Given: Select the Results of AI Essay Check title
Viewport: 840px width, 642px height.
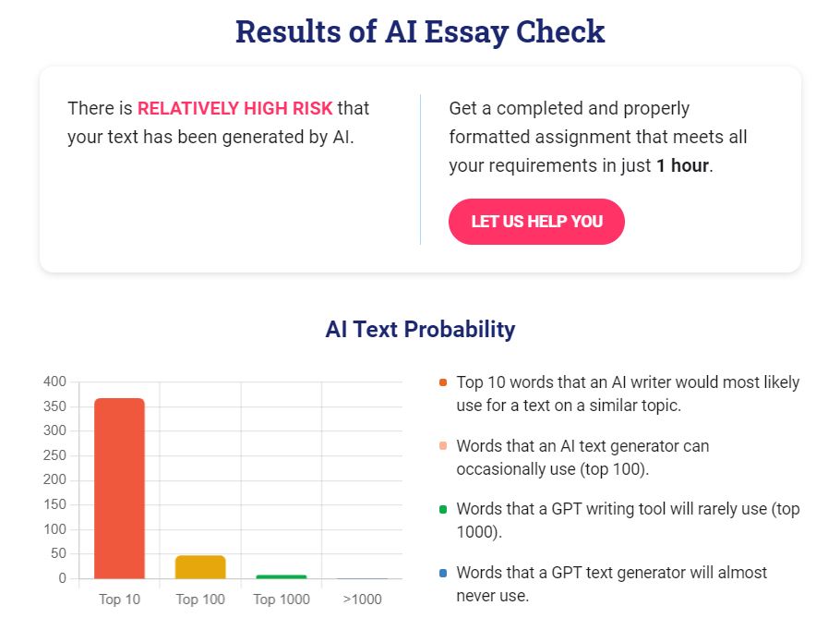Looking at the screenshot, I should (420, 31).
